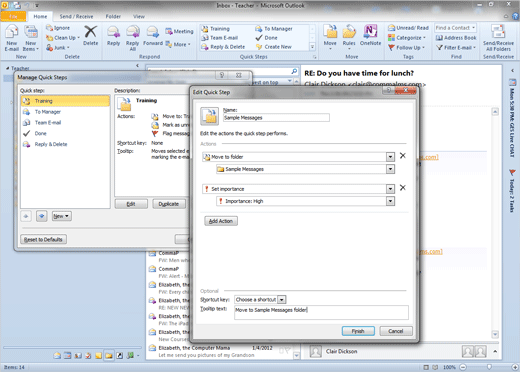Open the File tab
Screen dimensions: 520x372
pyautogui.click(x=13, y=16)
